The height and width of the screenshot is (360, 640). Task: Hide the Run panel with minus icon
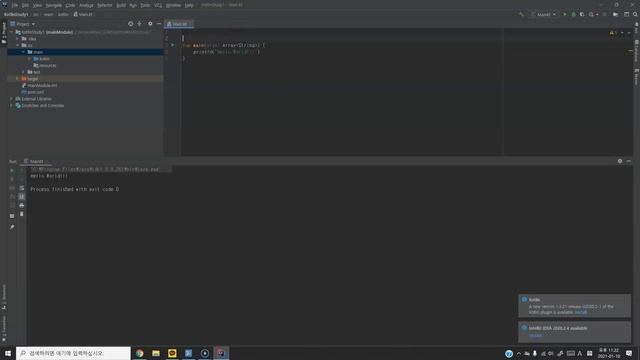629,161
